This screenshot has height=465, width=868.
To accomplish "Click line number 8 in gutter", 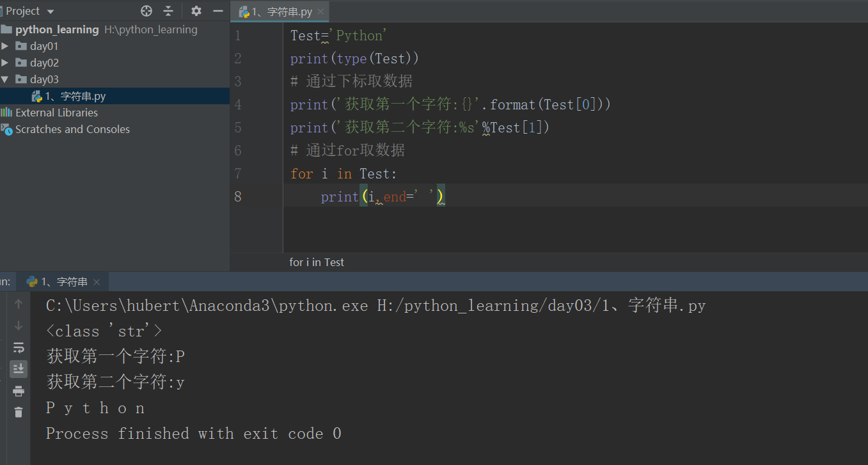I will point(238,196).
